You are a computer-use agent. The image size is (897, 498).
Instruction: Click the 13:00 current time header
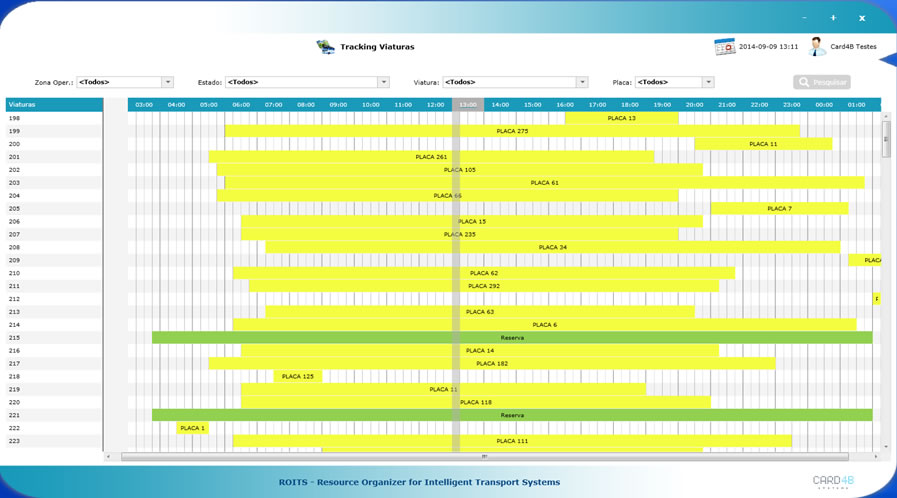[468, 104]
